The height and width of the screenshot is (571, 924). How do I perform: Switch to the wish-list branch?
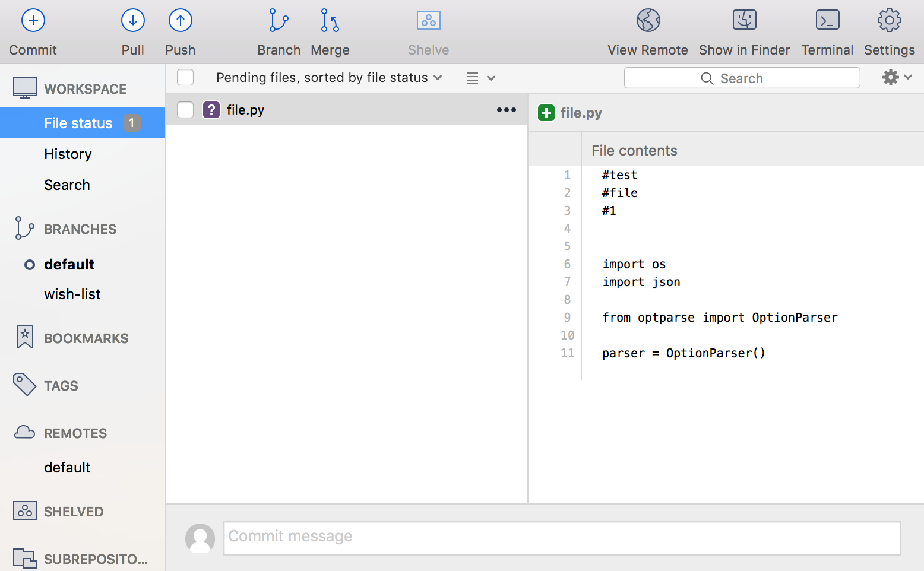click(x=72, y=294)
